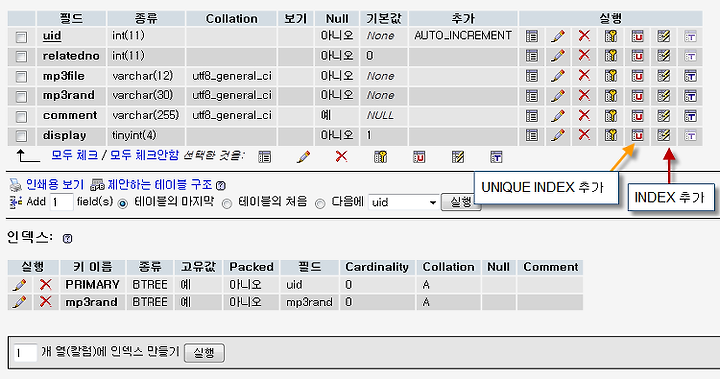Select 테이블의 마지막 radio option

(x=123, y=204)
